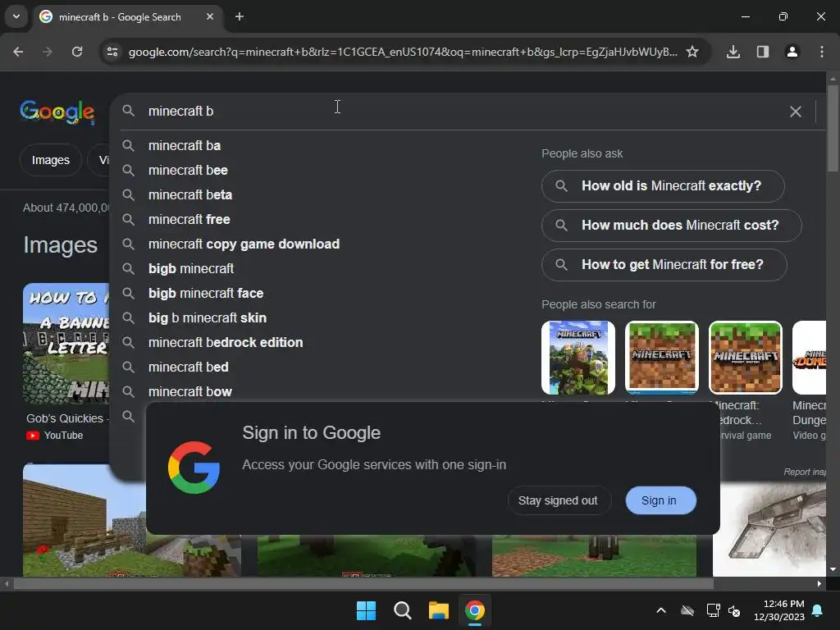Image resolution: width=840 pixels, height=630 pixels.
Task: Click the Google logo
Action: pyautogui.click(x=57, y=112)
